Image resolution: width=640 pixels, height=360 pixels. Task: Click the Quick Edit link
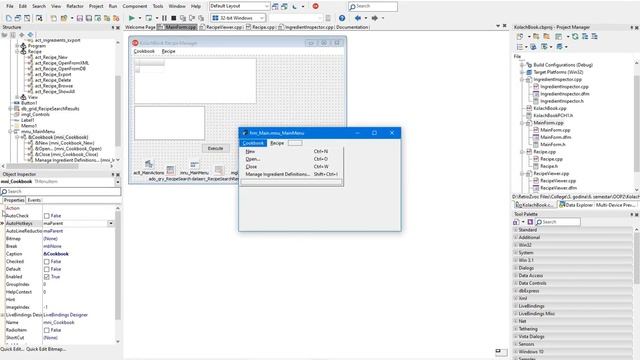tap(12, 349)
